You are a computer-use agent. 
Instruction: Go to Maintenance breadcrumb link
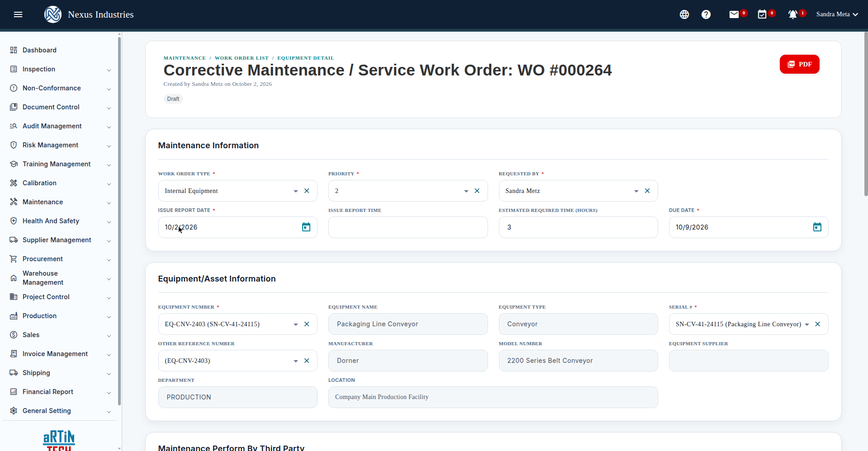click(x=185, y=58)
